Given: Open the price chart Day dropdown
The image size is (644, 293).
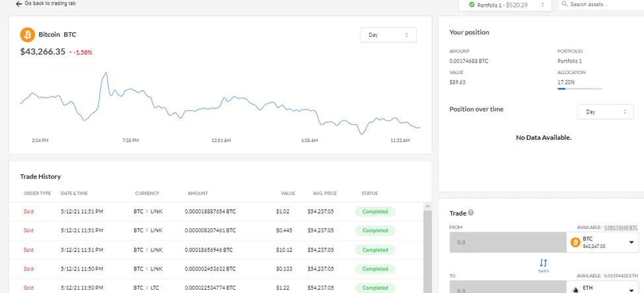Looking at the screenshot, I should click(x=388, y=35).
